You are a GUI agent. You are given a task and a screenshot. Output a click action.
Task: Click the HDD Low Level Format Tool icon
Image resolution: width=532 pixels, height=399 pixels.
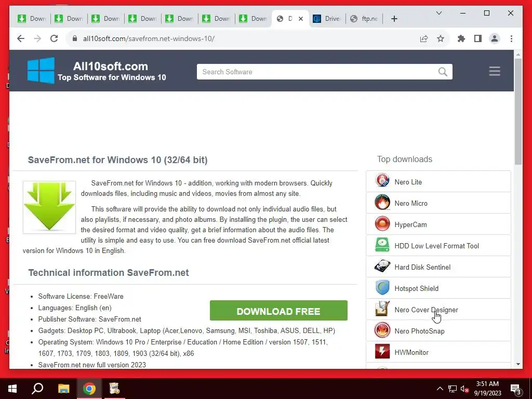point(382,245)
